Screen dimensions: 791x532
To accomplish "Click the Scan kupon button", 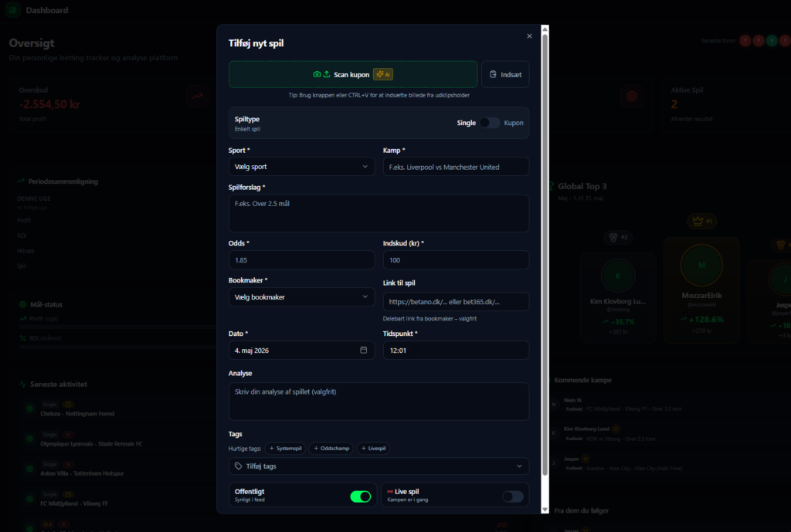I will (352, 75).
